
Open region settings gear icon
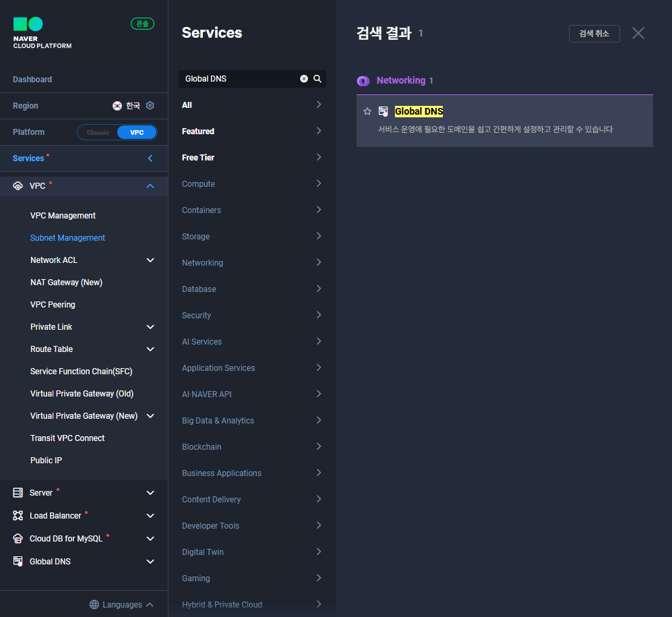pos(150,105)
